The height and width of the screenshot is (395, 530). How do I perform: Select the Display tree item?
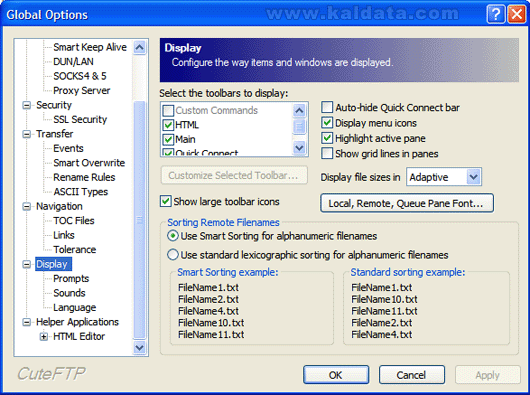pos(53,264)
